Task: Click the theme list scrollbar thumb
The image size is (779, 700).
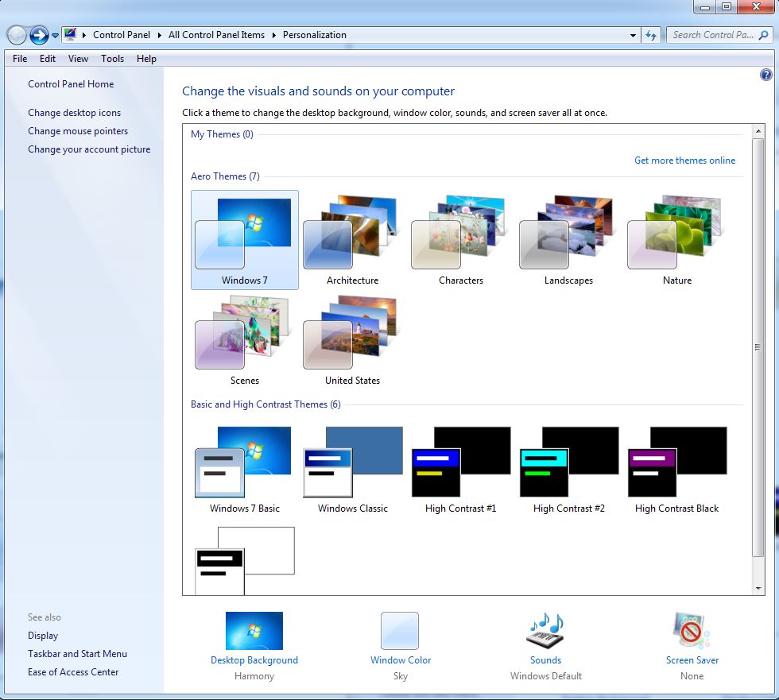Action: click(x=758, y=347)
